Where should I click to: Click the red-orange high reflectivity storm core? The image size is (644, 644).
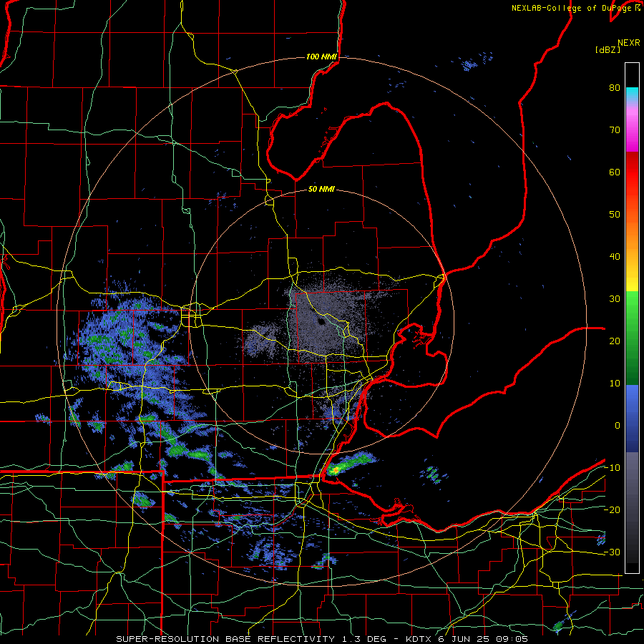coord(335,469)
